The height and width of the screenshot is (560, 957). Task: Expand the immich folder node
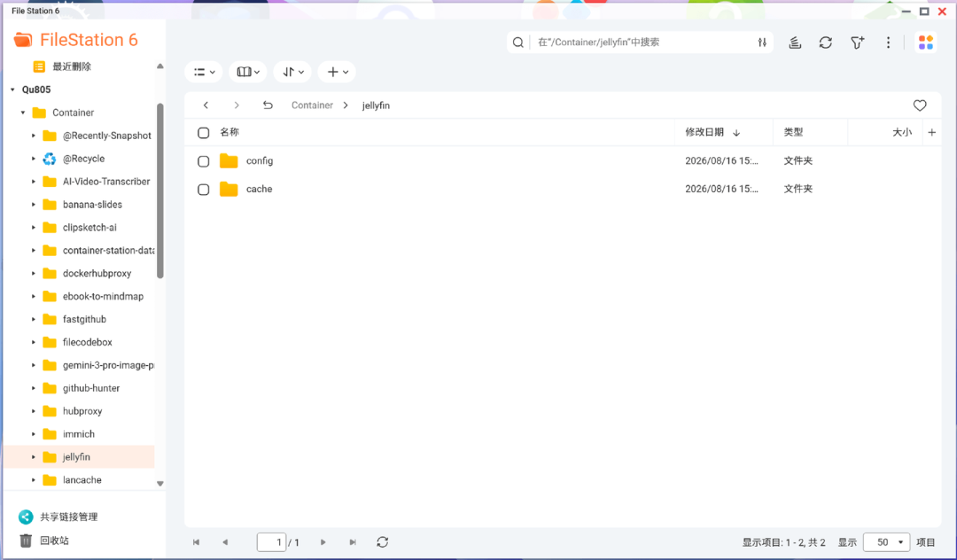tap(34, 434)
